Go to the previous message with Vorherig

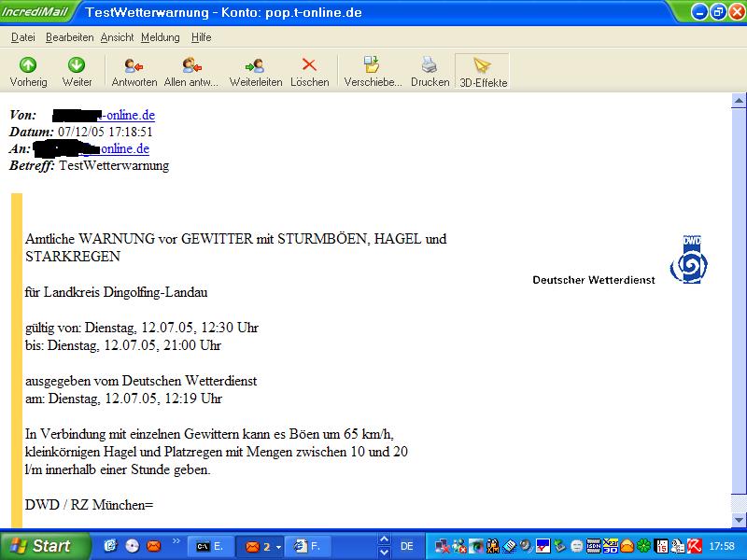[x=28, y=72]
